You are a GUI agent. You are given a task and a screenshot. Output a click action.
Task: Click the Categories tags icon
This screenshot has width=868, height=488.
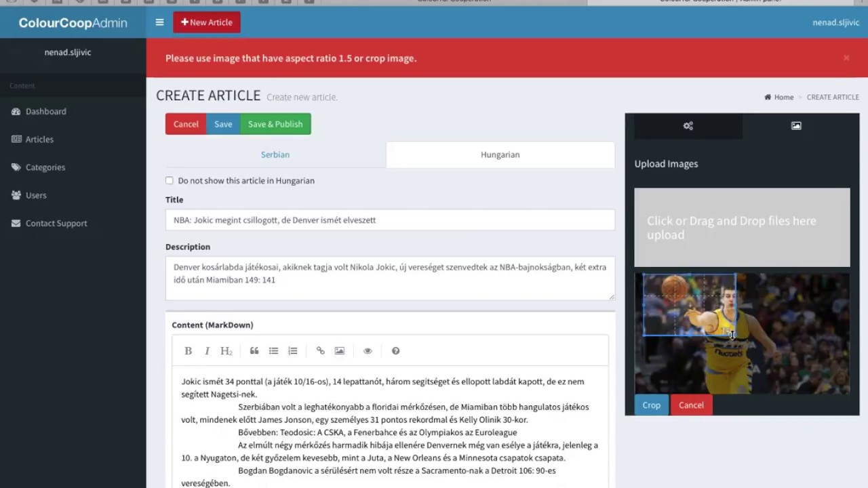(16, 167)
